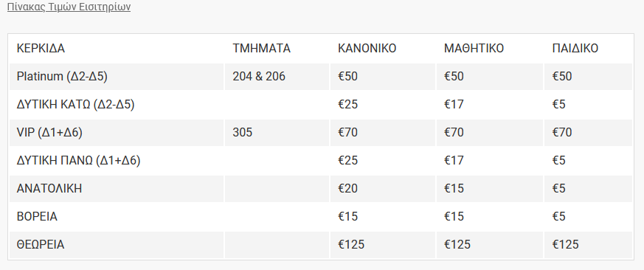Click the €125 student price for ΘΕΩΡΕΙΑ
Screen dimensions: 644x270
[457, 244]
